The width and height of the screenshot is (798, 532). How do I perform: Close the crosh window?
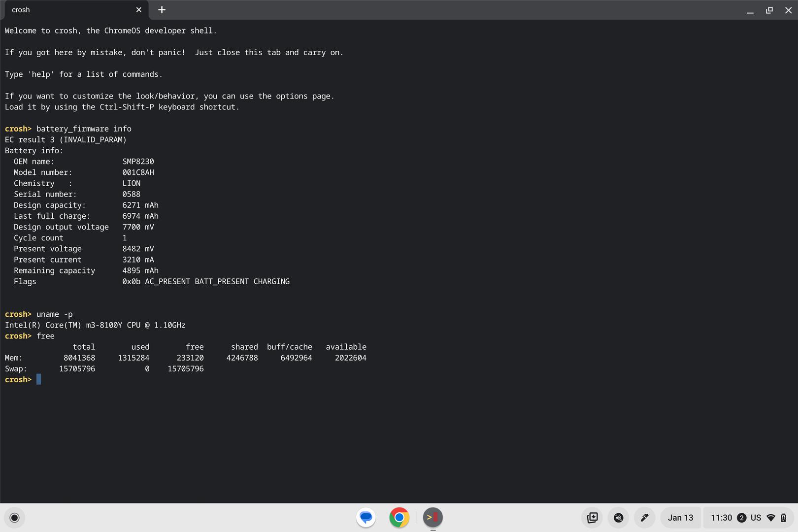pyautogui.click(x=788, y=10)
